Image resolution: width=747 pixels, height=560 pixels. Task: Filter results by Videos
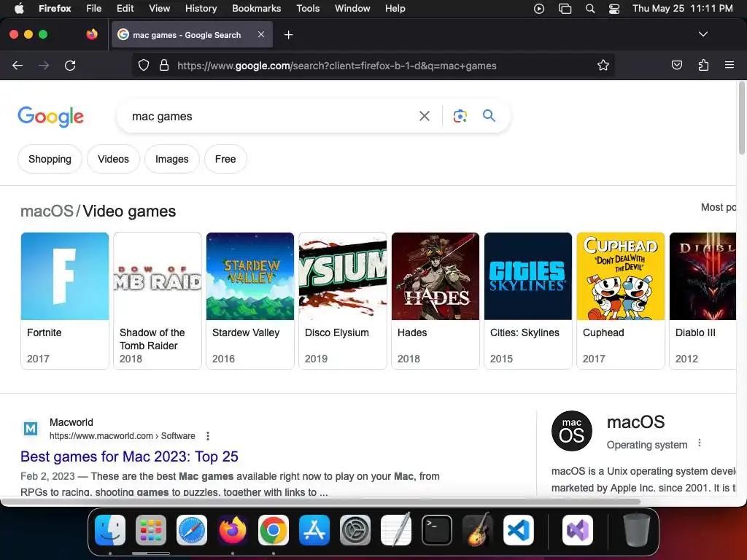113,159
